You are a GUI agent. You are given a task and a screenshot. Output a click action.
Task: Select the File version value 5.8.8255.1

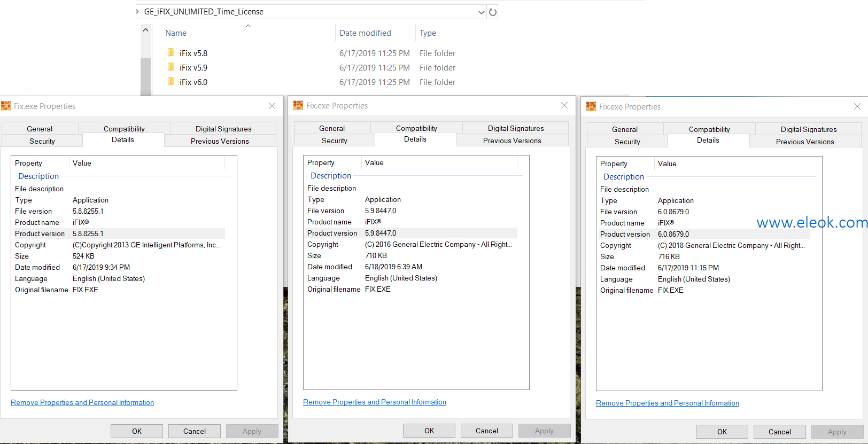[88, 211]
